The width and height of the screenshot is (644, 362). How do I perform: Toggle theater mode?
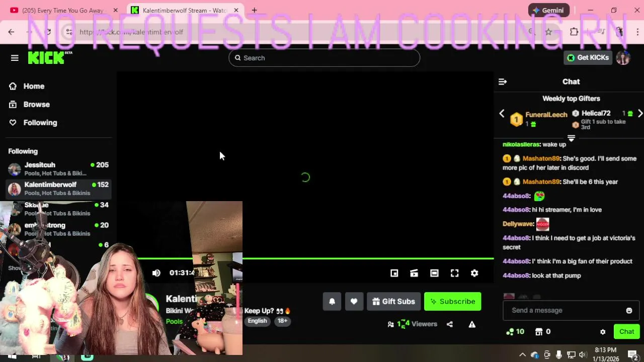click(x=434, y=273)
